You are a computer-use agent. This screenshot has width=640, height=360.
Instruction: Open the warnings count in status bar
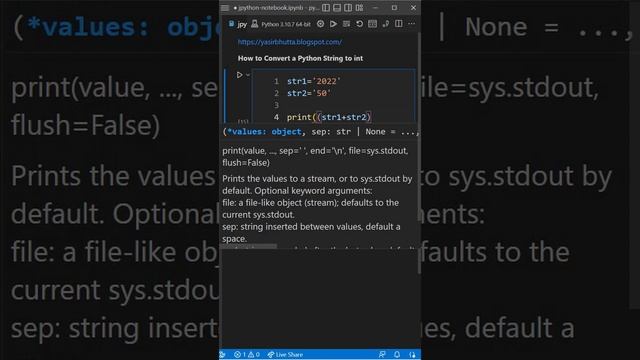click(x=254, y=355)
